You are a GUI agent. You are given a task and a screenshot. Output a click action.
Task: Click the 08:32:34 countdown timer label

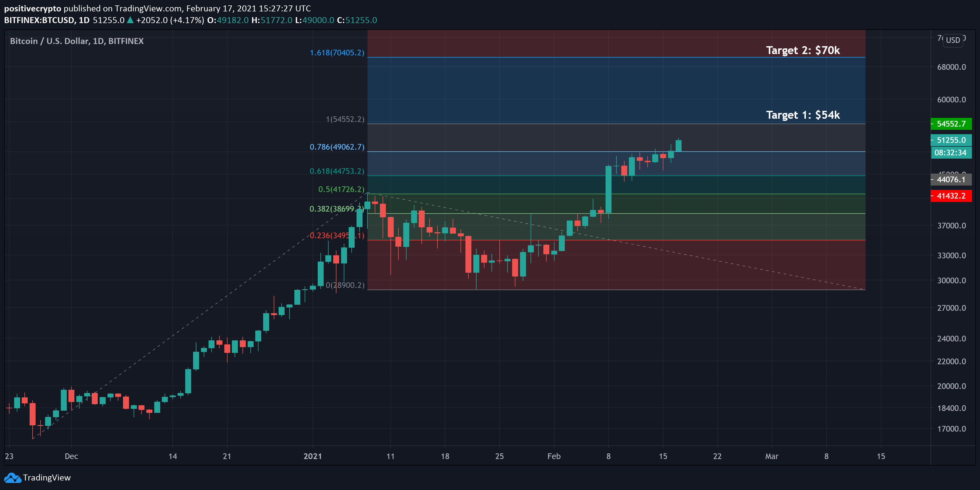pos(951,153)
